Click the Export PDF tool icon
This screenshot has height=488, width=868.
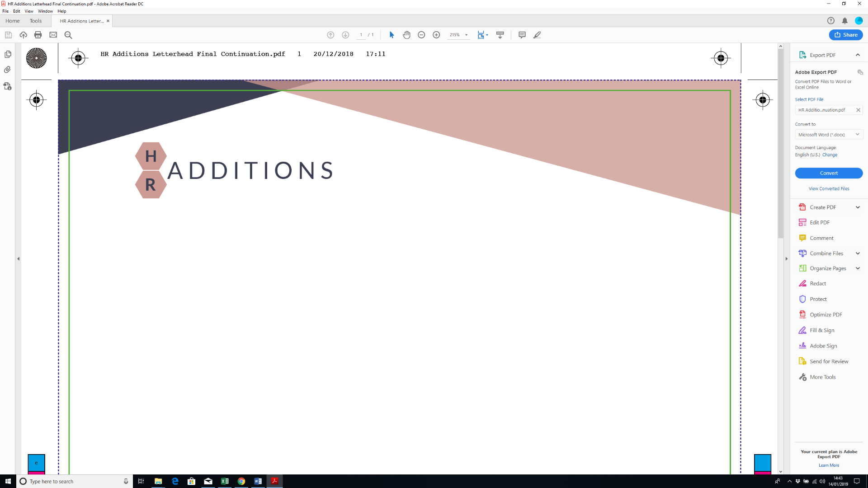802,55
